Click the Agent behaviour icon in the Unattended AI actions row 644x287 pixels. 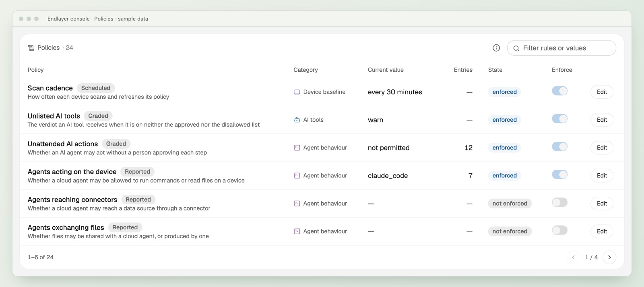point(297,148)
